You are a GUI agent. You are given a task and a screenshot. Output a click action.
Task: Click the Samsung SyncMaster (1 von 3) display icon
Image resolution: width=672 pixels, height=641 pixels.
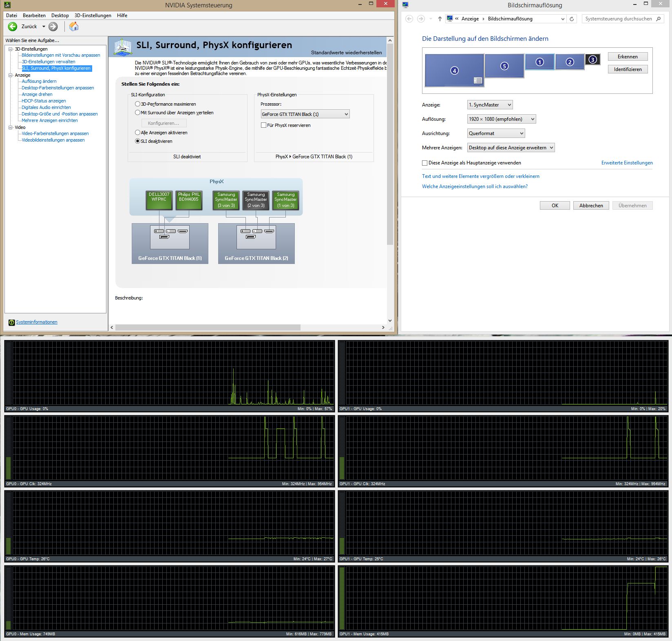(285, 200)
